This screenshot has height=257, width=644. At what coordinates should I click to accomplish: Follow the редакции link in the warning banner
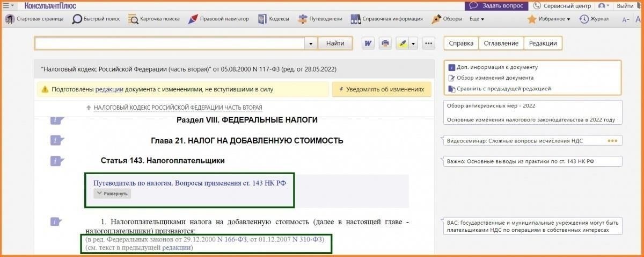pyautogui.click(x=109, y=90)
